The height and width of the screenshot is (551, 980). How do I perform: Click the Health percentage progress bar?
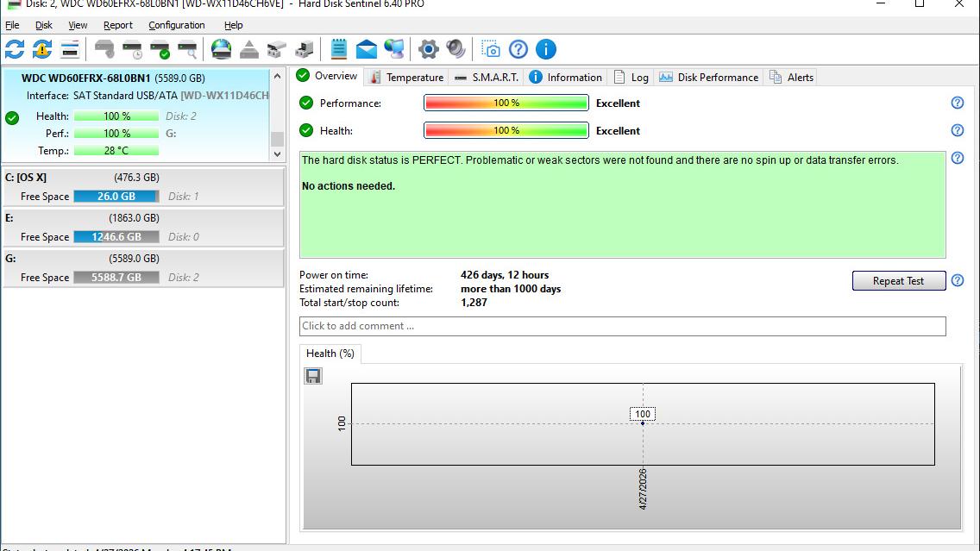click(x=506, y=130)
